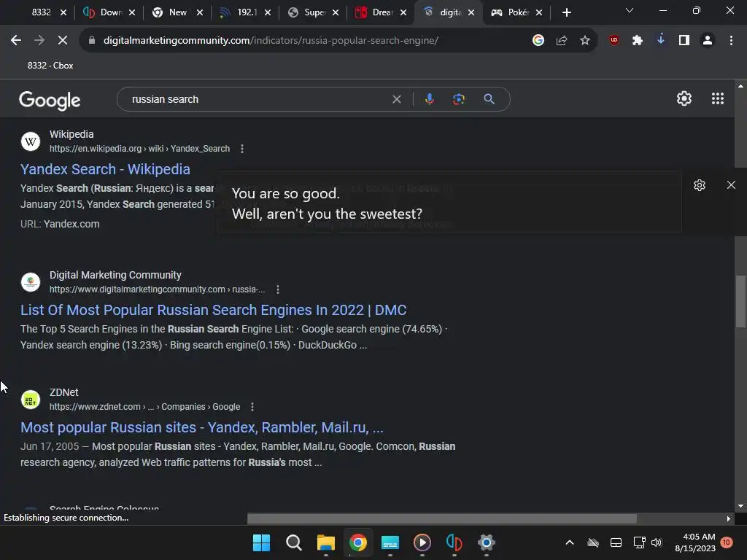Viewport: 747px width, 560px height.
Task: Switch to the New tab
Action: coord(177,12)
